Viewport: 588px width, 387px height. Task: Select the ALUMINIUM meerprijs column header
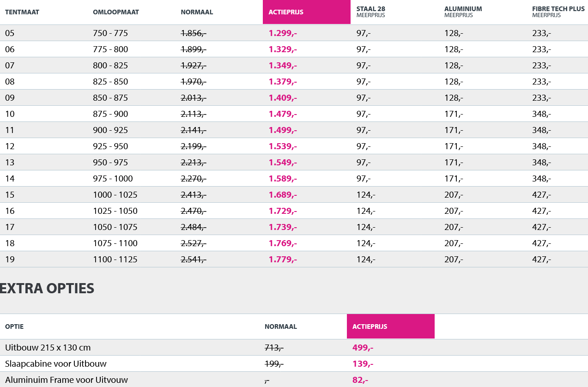[x=463, y=12]
